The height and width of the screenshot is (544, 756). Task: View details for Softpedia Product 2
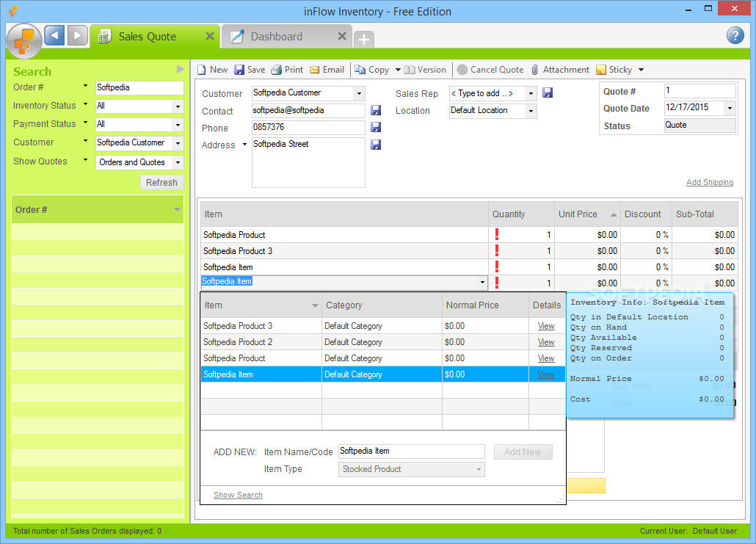[x=546, y=342]
